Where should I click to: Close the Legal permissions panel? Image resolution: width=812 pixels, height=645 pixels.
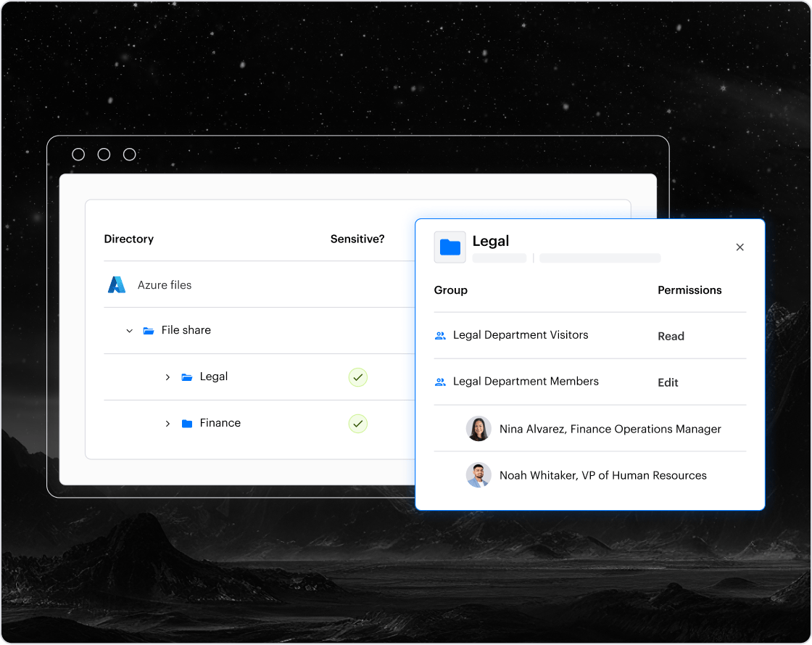[739, 247]
